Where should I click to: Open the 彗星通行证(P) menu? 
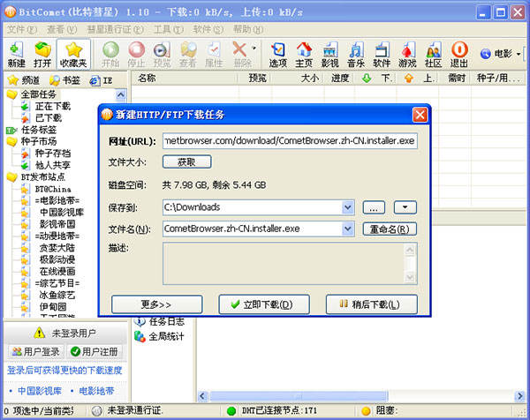click(115, 29)
